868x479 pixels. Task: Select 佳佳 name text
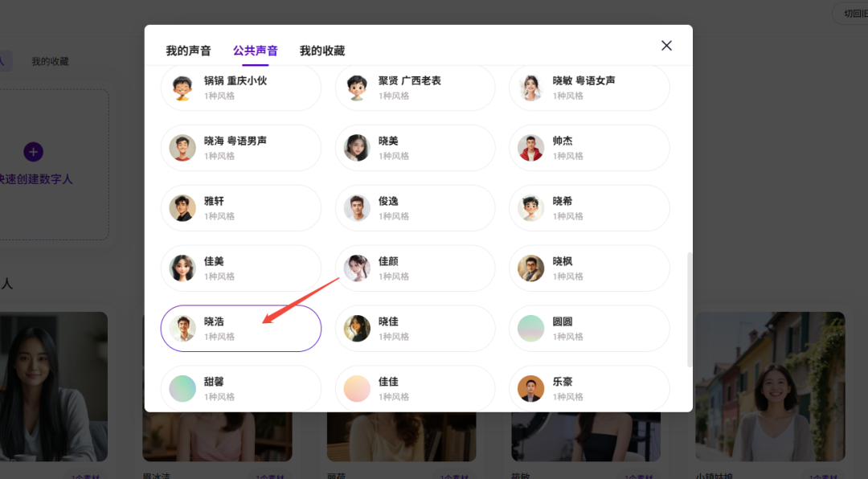coord(388,382)
